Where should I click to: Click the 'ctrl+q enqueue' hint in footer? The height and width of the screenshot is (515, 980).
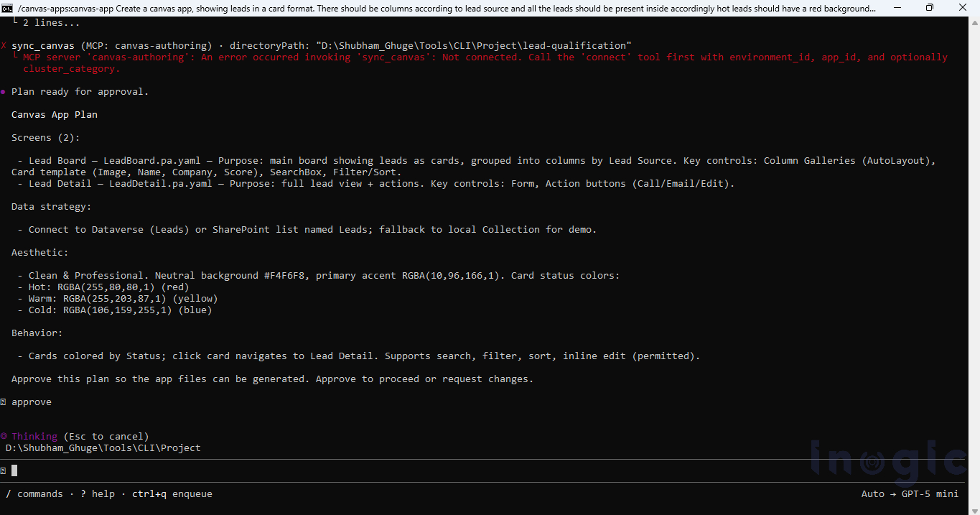(x=172, y=494)
